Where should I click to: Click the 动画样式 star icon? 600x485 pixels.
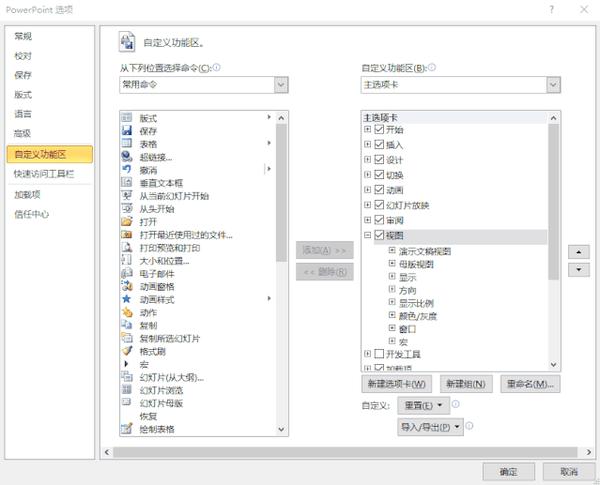[x=127, y=299]
